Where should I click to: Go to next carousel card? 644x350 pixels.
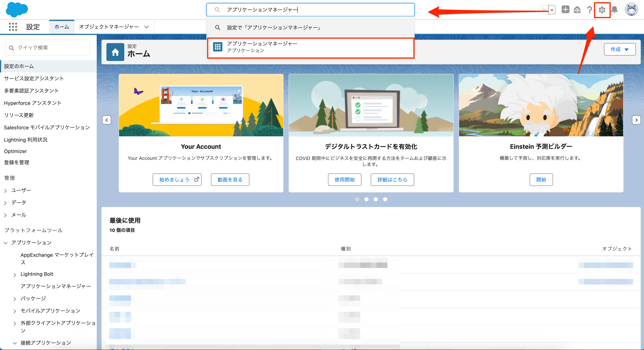636,120
